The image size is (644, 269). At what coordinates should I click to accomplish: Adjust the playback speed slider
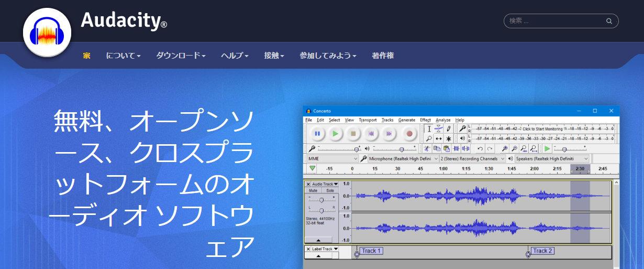click(570, 149)
